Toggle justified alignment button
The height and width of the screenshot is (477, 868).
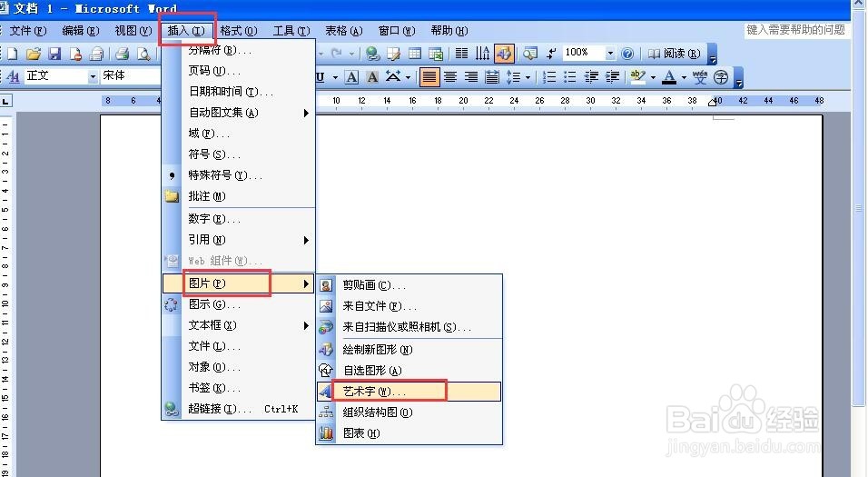pyautogui.click(x=429, y=77)
